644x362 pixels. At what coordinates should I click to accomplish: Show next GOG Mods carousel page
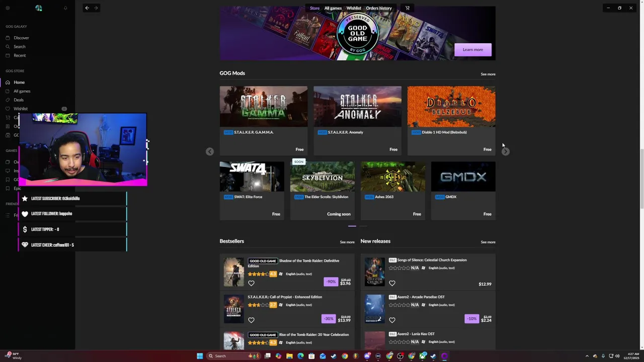[x=506, y=151]
